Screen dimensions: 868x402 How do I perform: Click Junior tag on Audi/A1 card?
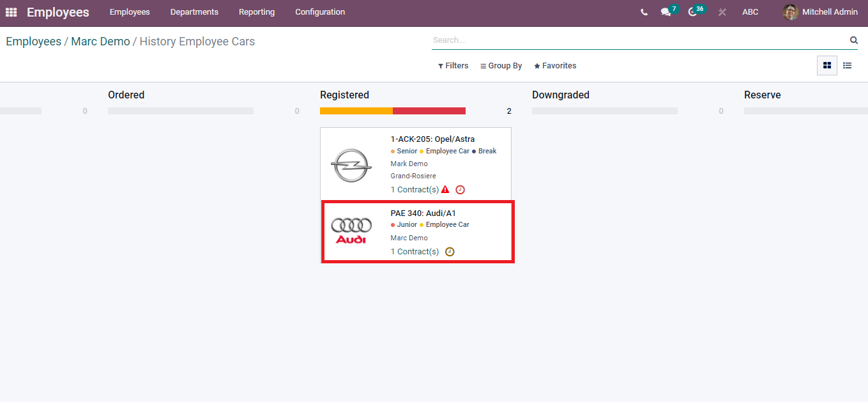point(404,225)
